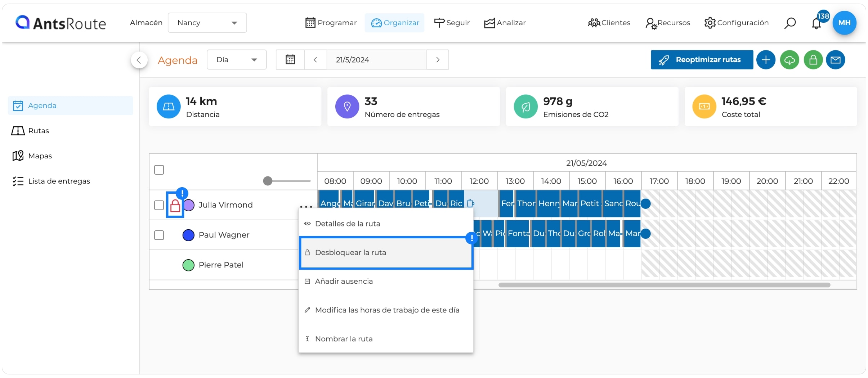Open the Recursos section
This screenshot has width=868, height=378.
668,23
